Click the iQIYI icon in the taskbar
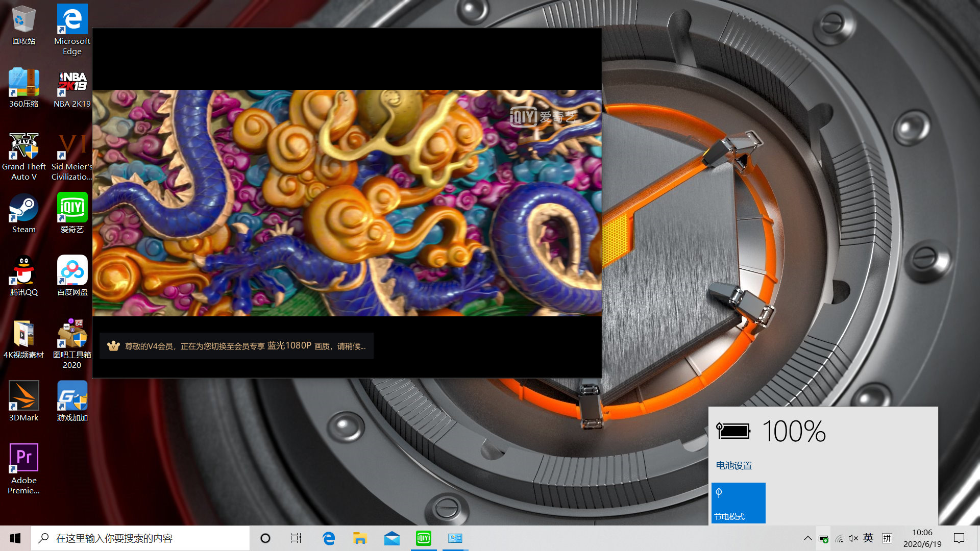This screenshot has height=551, width=980. [x=423, y=538]
